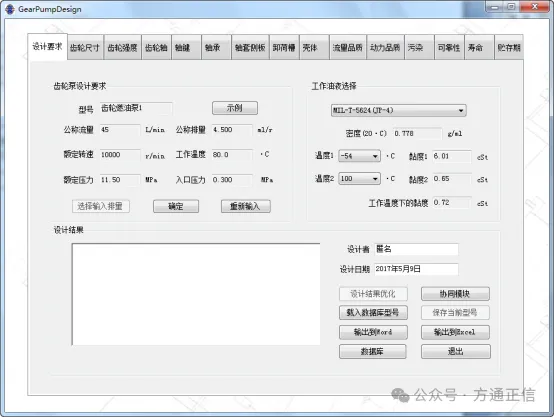Open the working fluid MIL-T-5624 dropdown
The width and height of the screenshot is (554, 417).
tap(398, 110)
